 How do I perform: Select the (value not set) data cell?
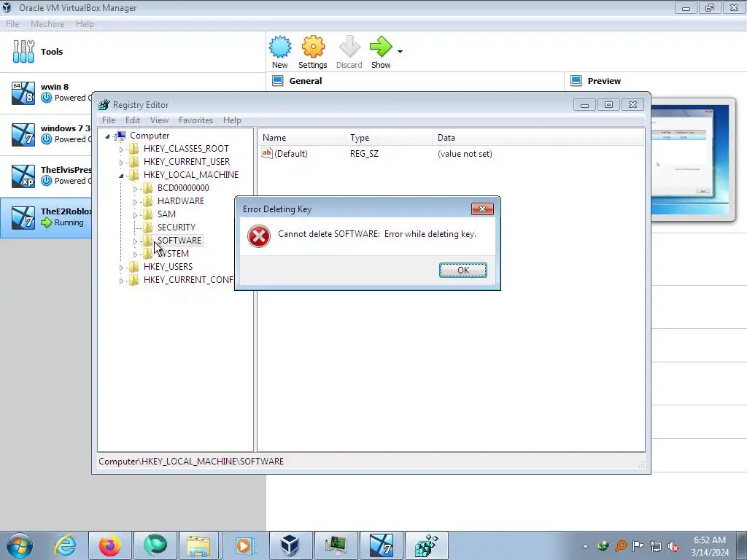(465, 154)
